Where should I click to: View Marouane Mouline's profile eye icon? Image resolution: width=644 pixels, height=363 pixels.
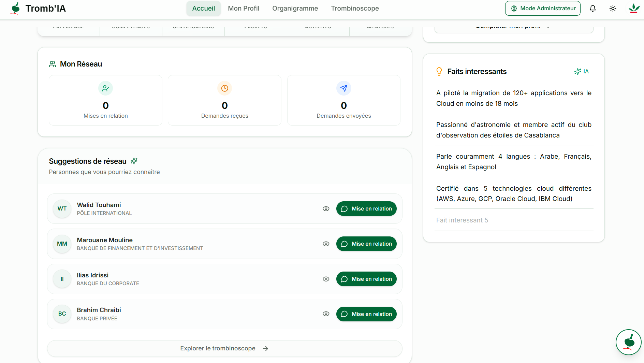click(x=326, y=244)
